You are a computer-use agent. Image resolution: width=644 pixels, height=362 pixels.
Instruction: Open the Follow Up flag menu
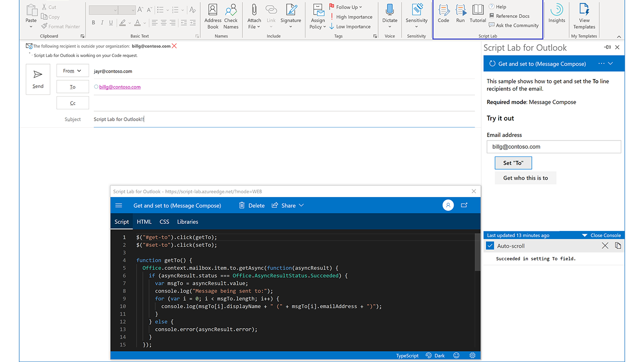(x=346, y=7)
